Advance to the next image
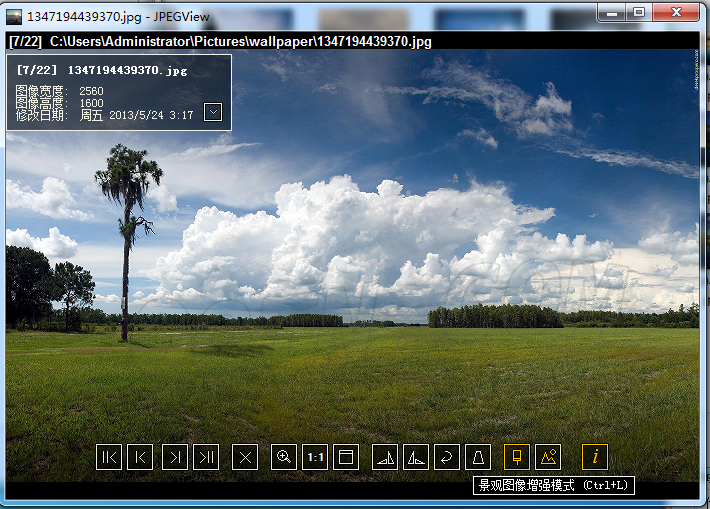 point(175,457)
